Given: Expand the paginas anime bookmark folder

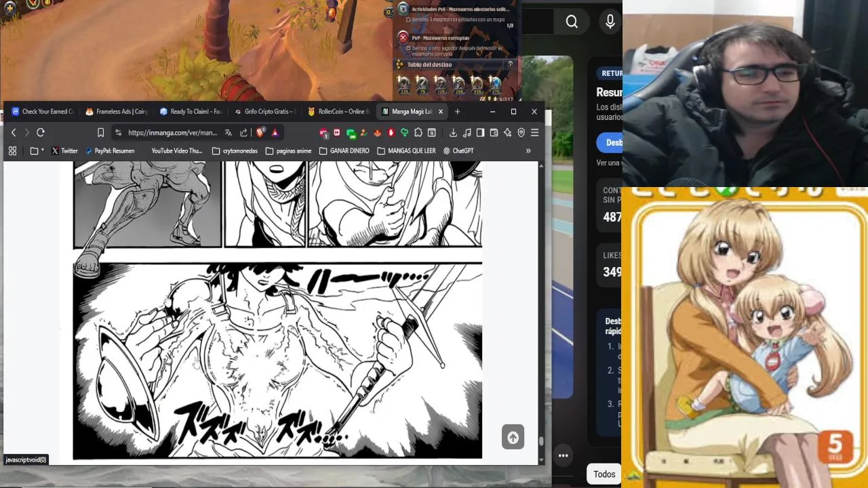Looking at the screenshot, I should [x=289, y=151].
